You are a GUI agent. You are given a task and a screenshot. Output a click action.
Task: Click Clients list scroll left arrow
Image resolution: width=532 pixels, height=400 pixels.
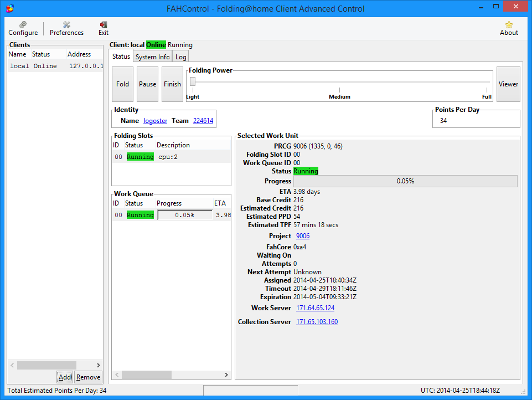12,365
